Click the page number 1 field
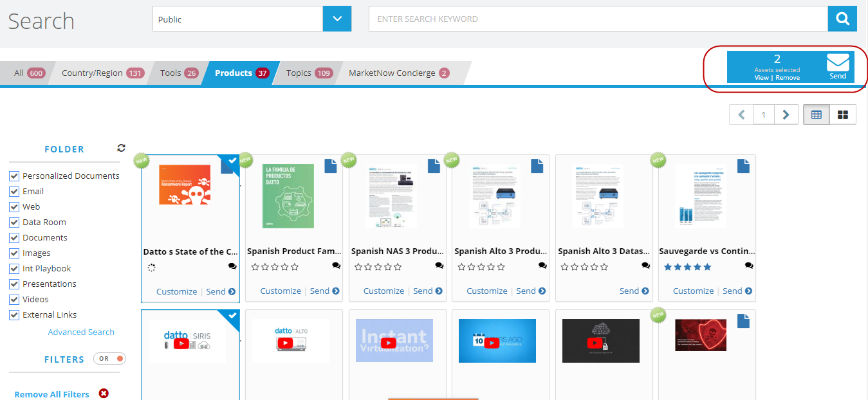868x400 pixels. pyautogui.click(x=764, y=114)
